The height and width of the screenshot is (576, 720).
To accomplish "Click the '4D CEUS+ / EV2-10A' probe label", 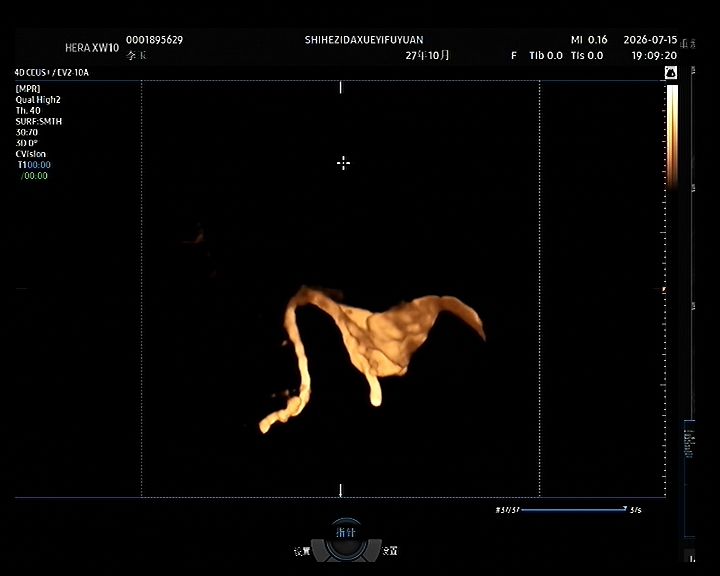I will click(51, 73).
